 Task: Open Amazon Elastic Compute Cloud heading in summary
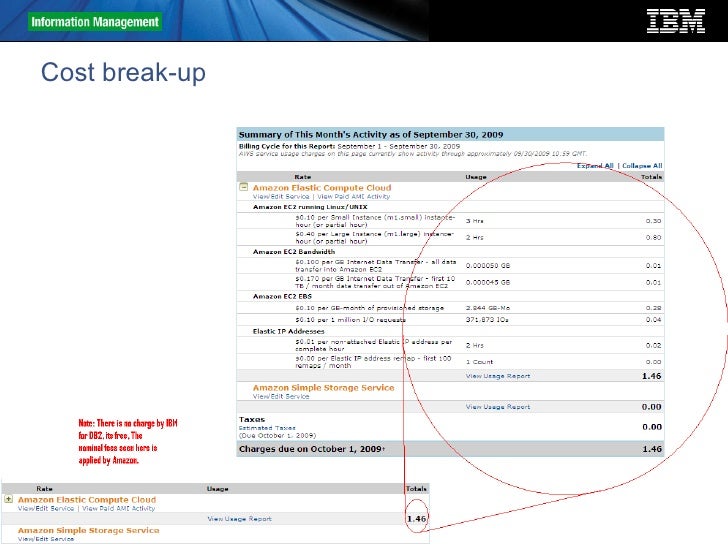[322, 188]
